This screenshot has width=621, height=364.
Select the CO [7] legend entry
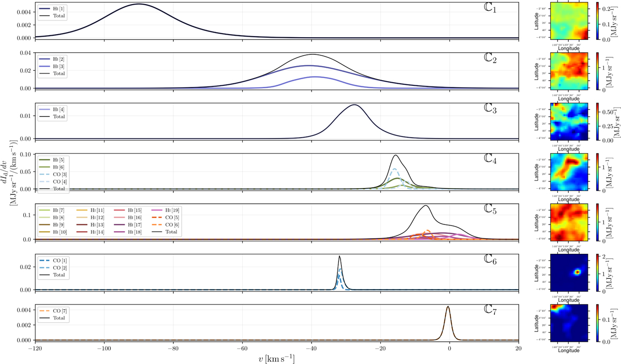[x=52, y=310]
